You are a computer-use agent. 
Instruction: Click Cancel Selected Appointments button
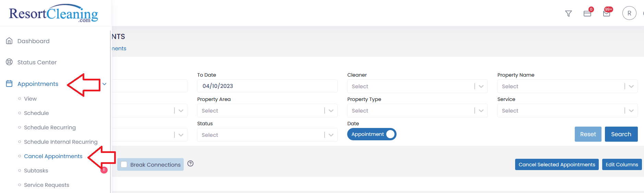click(557, 165)
